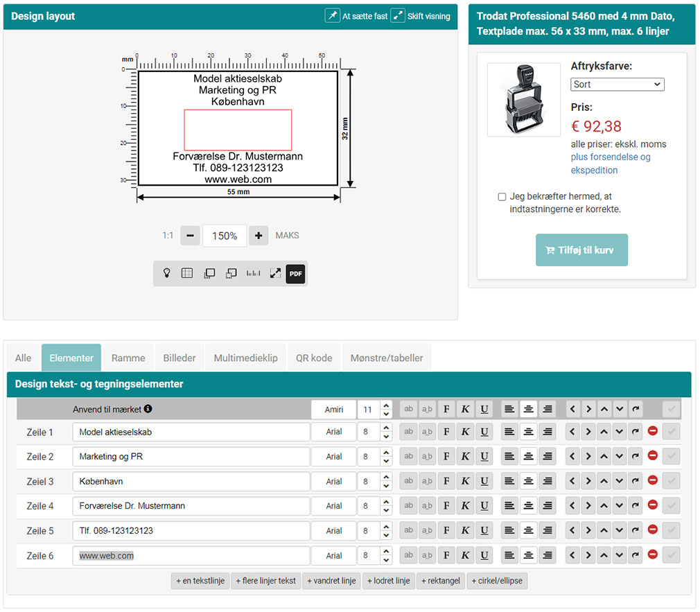Toggle 'At sætte fast' pin option
This screenshot has width=700, height=612.
point(356,16)
